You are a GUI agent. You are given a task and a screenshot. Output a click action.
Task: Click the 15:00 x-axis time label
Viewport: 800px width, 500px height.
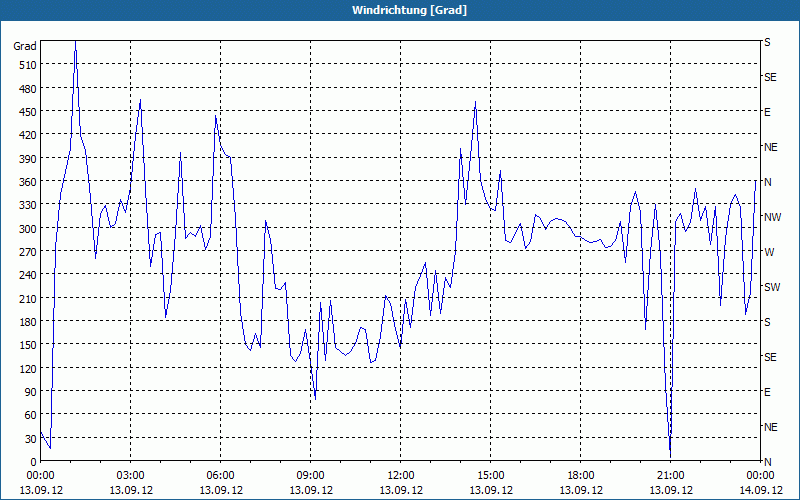pyautogui.click(x=491, y=476)
